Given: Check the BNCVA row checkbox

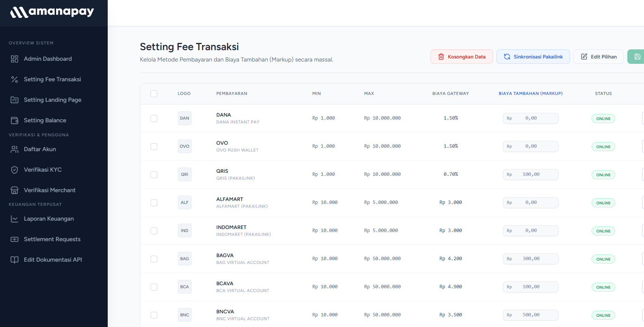Looking at the screenshot, I should click(154, 315).
